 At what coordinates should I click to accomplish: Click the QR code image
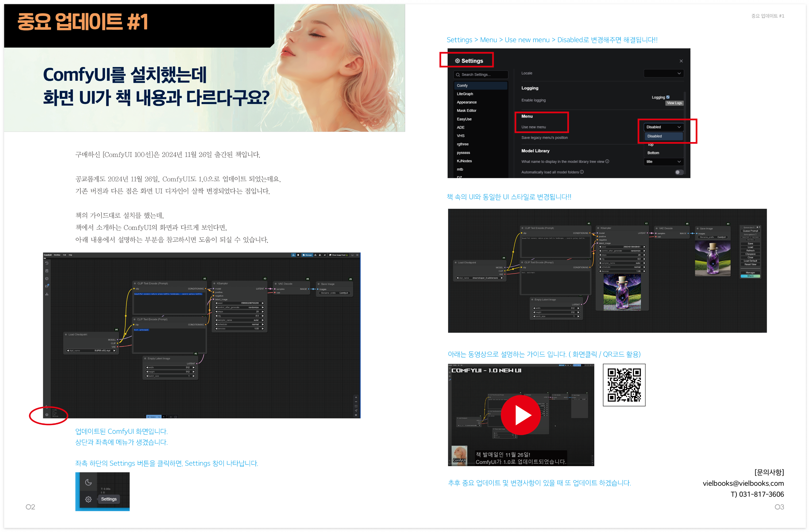[x=624, y=385]
